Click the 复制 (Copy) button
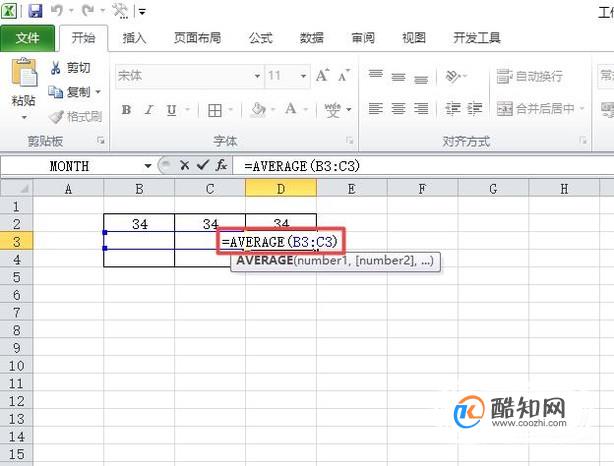614x466 pixels. coord(69,92)
